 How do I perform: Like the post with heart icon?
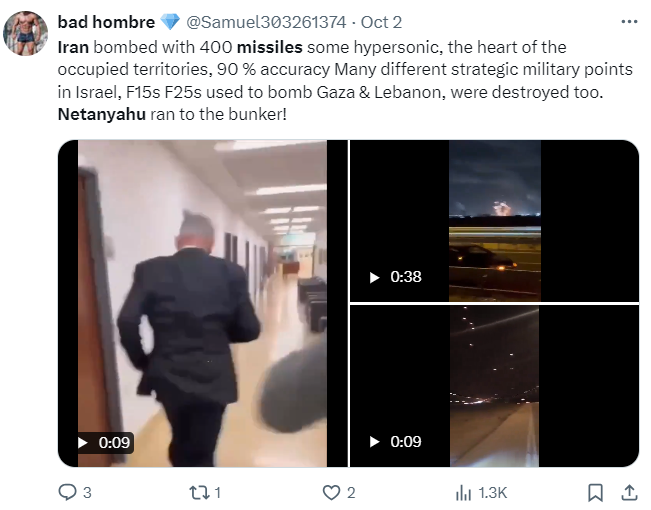(x=331, y=493)
